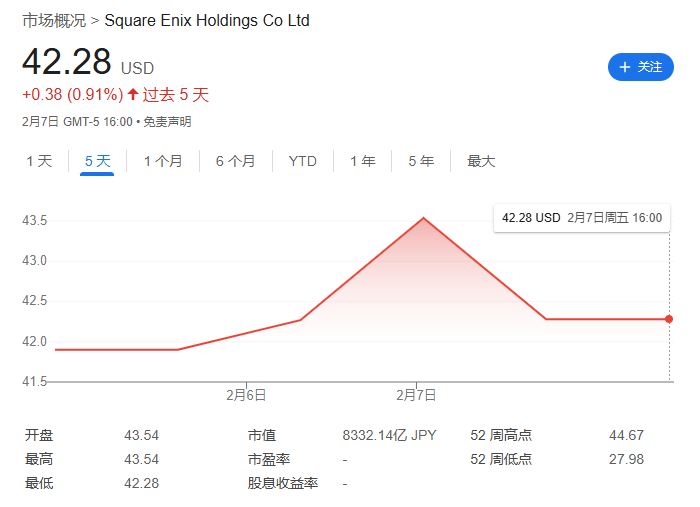Switch to the 1 天 range tab

tap(39, 161)
